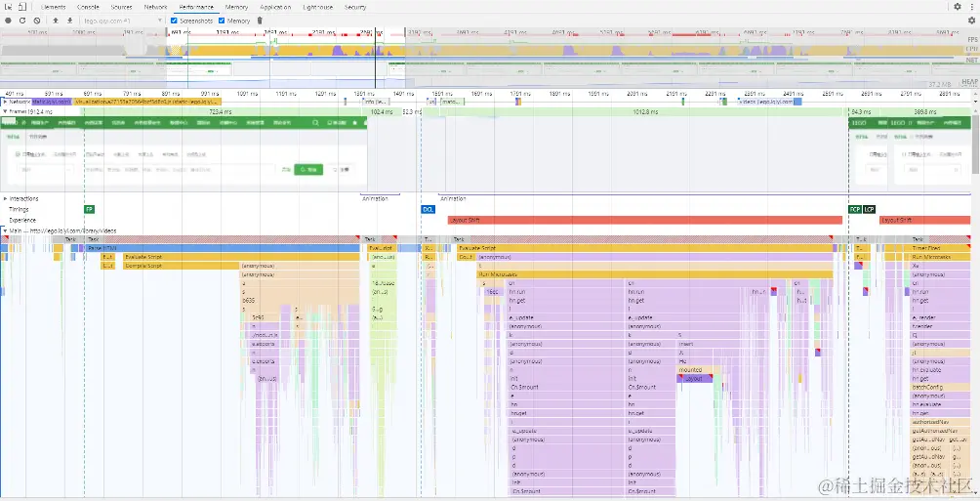
Task: Load a profile with the upload arrow
Action: click(56, 21)
